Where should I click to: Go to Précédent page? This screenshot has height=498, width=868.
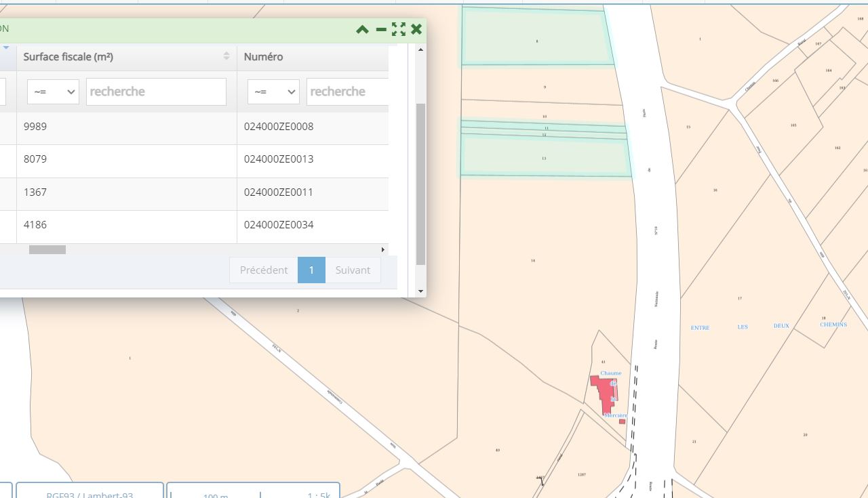[263, 270]
